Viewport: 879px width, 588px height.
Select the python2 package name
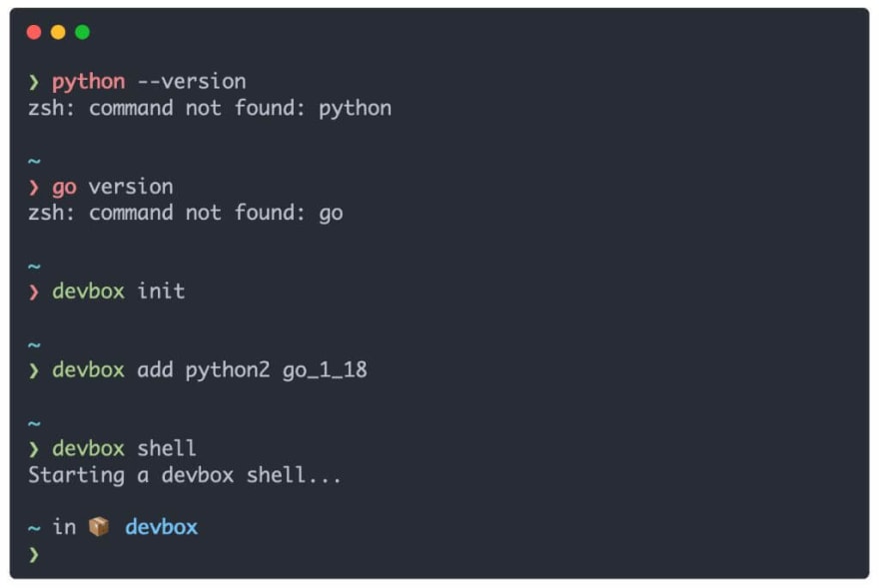click(x=228, y=370)
